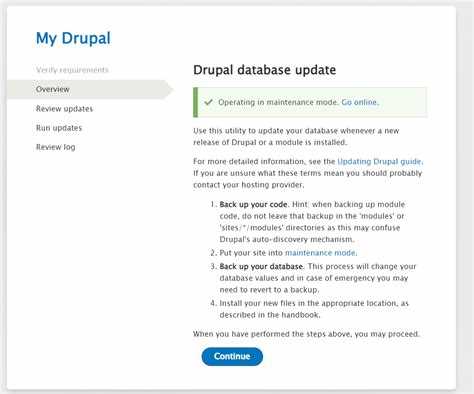Click the maintenance mode status message box

click(310, 102)
